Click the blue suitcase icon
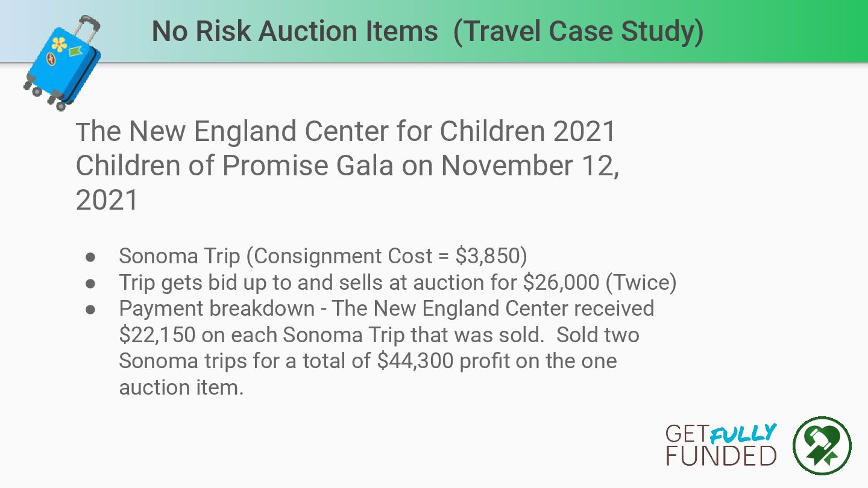The width and height of the screenshot is (868, 488). point(61,64)
